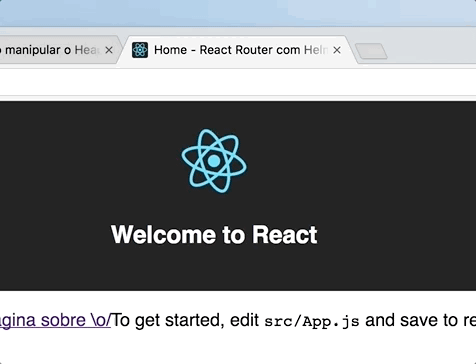Viewport: 476px width, 364px height.
Task: Click the 'src/App.js' code text
Action: point(312,321)
